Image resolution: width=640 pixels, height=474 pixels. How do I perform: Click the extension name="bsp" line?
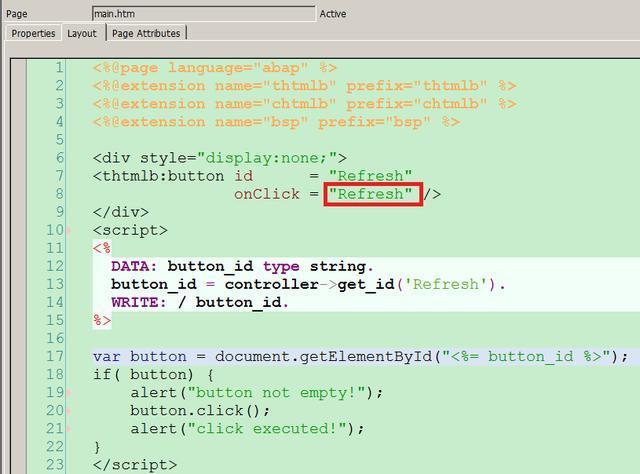(276, 122)
